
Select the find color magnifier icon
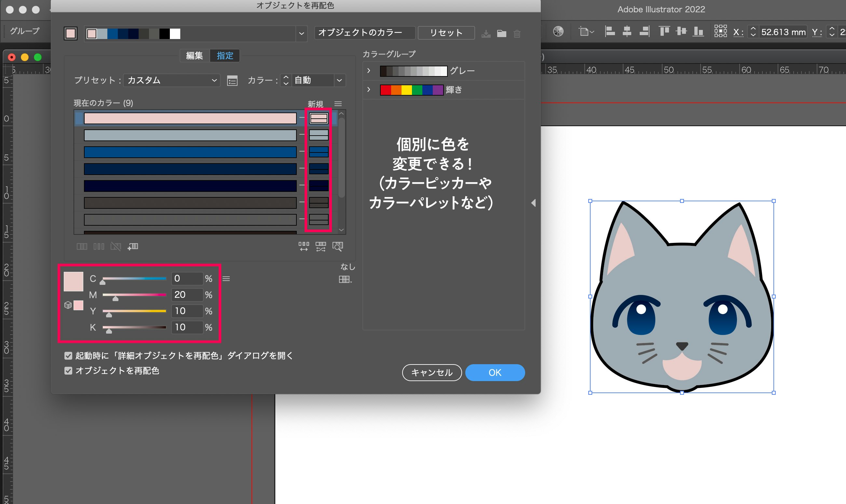click(338, 246)
